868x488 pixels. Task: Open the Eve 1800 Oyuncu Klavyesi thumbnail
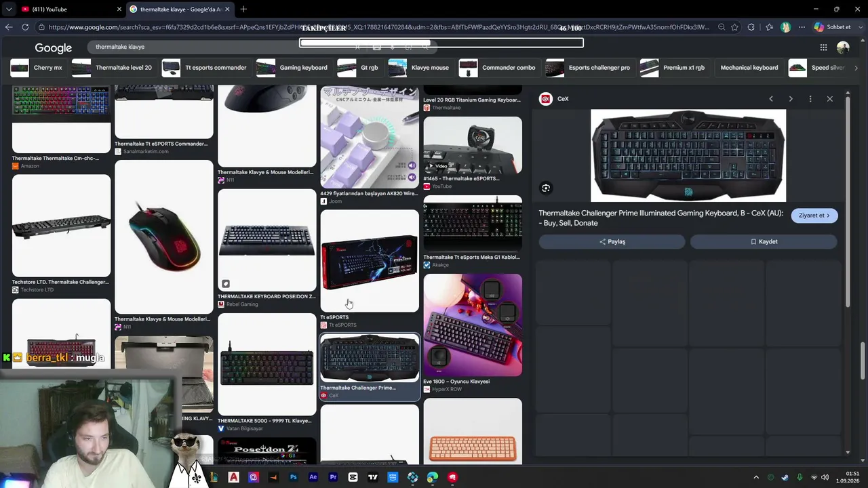(473, 325)
